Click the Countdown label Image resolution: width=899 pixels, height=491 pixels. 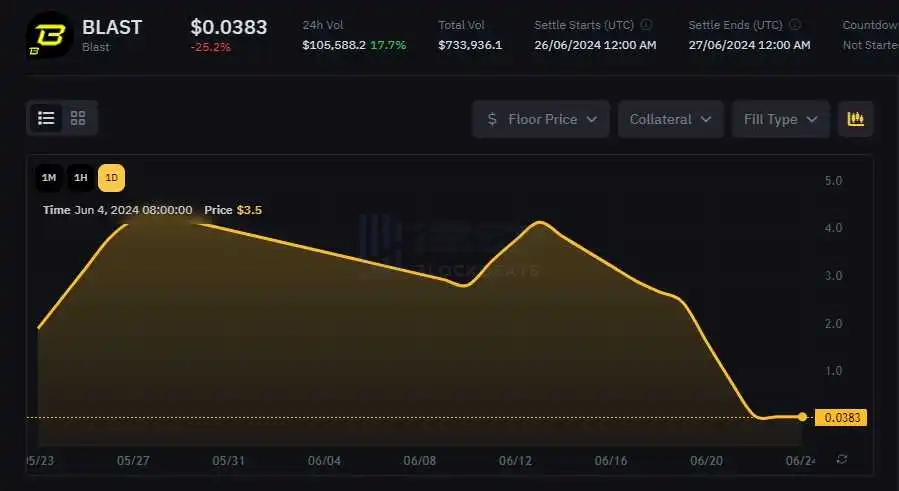pos(870,25)
